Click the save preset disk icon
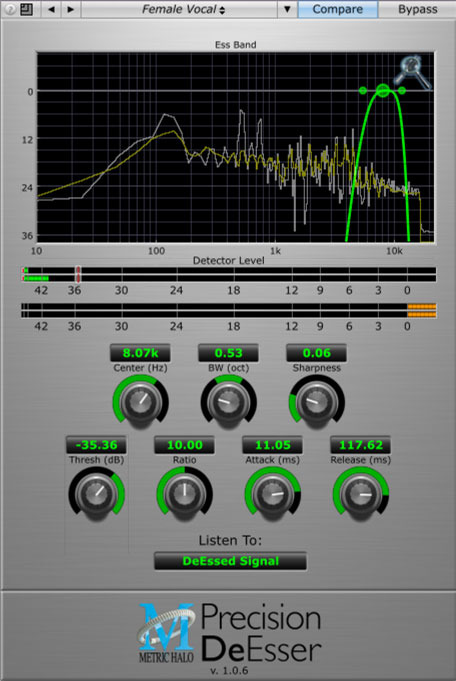456x681 pixels. (x=26, y=9)
